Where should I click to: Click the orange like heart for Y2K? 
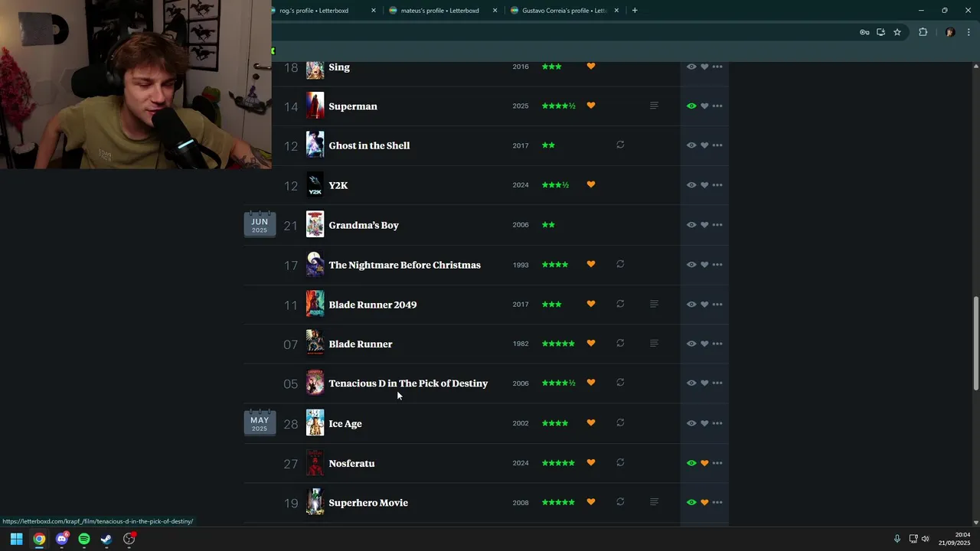pyautogui.click(x=591, y=184)
